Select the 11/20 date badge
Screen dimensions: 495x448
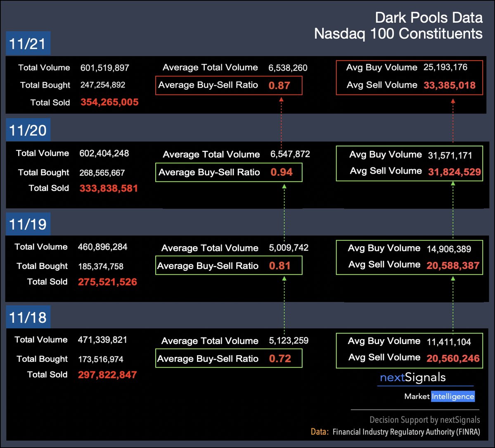(x=28, y=129)
